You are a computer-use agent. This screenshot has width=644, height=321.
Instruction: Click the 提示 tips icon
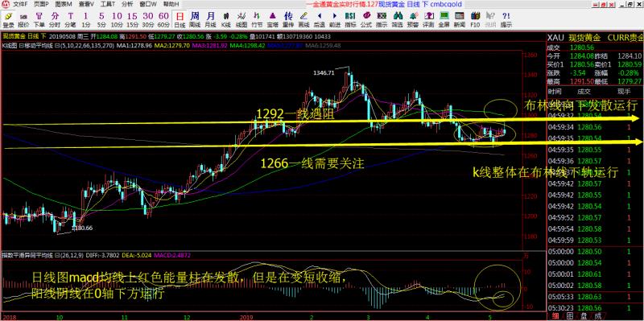coord(506,19)
